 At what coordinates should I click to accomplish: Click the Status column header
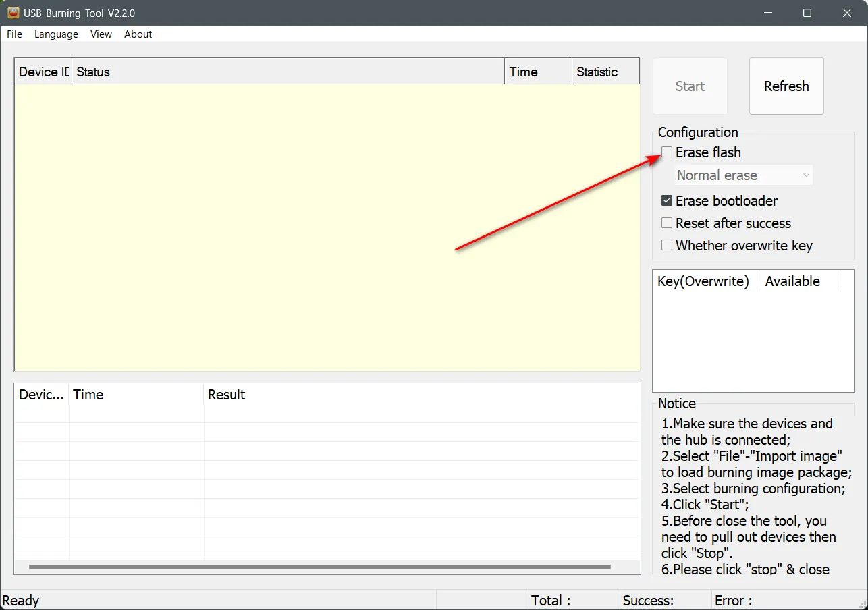tap(288, 72)
